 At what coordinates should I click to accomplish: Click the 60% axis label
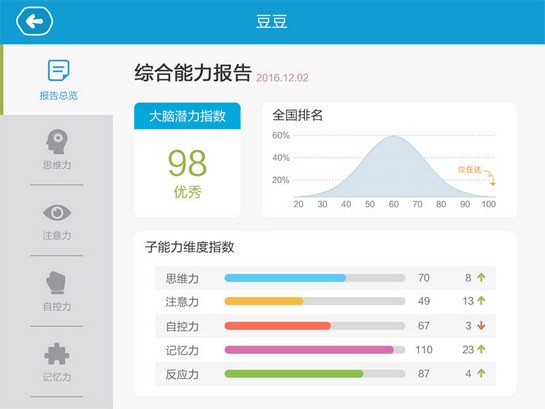[281, 136]
